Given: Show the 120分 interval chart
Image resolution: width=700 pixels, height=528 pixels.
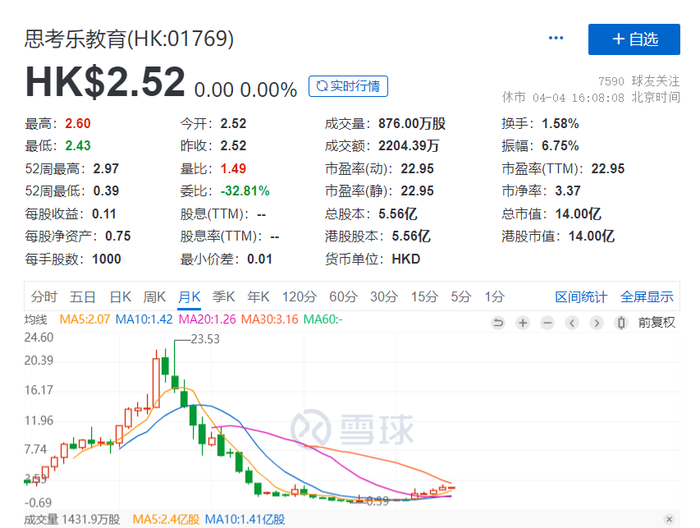Looking at the screenshot, I should 299,296.
